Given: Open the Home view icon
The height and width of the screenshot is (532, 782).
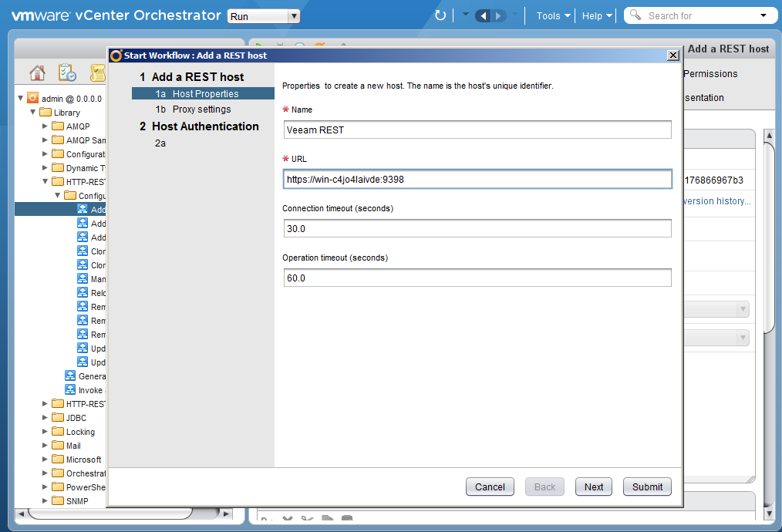Looking at the screenshot, I should [38, 72].
